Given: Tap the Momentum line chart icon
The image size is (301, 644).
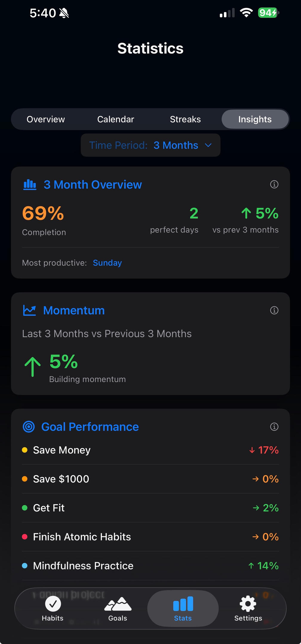Looking at the screenshot, I should 30,310.
